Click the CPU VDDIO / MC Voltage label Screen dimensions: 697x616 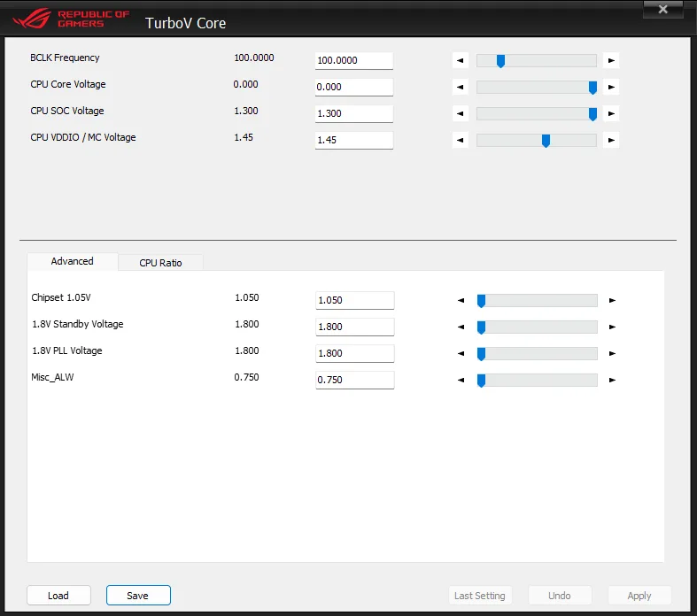[x=83, y=138]
